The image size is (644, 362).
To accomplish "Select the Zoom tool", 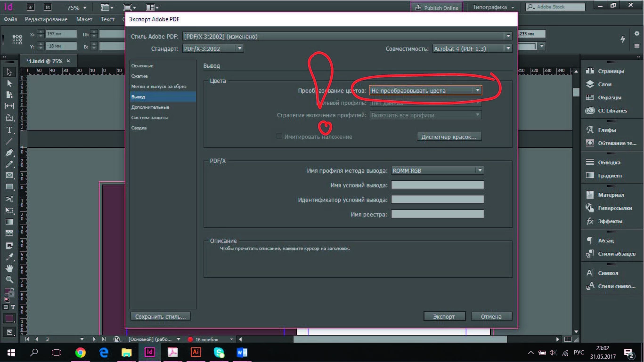I will point(9,280).
